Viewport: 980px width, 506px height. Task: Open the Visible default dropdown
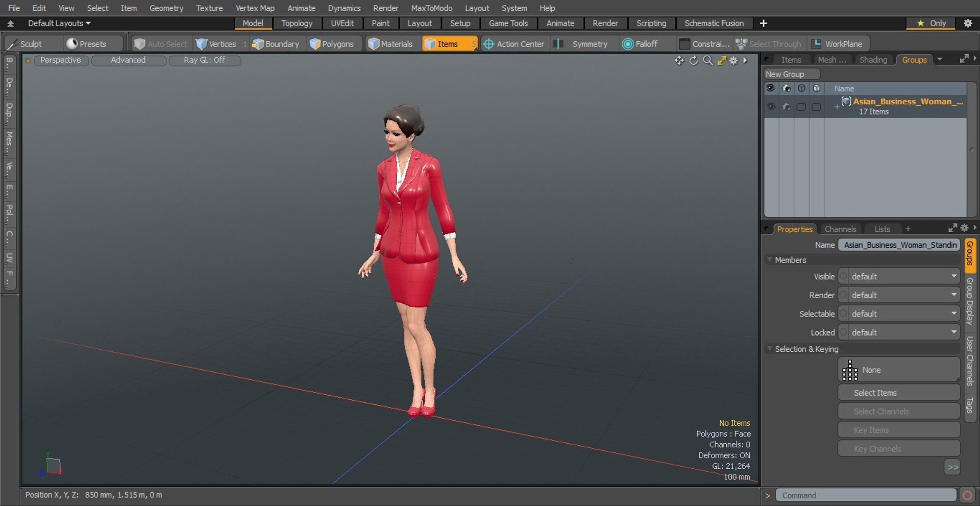(899, 276)
